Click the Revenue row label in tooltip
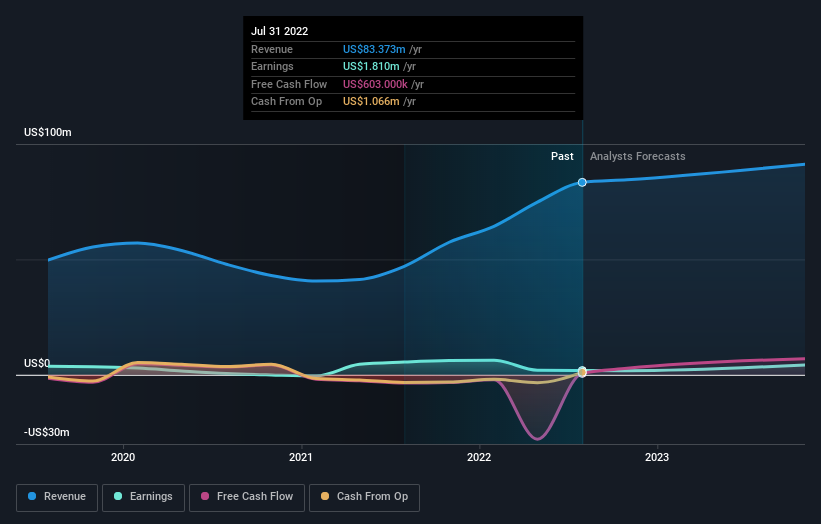Image resolution: width=821 pixels, height=524 pixels. click(272, 49)
